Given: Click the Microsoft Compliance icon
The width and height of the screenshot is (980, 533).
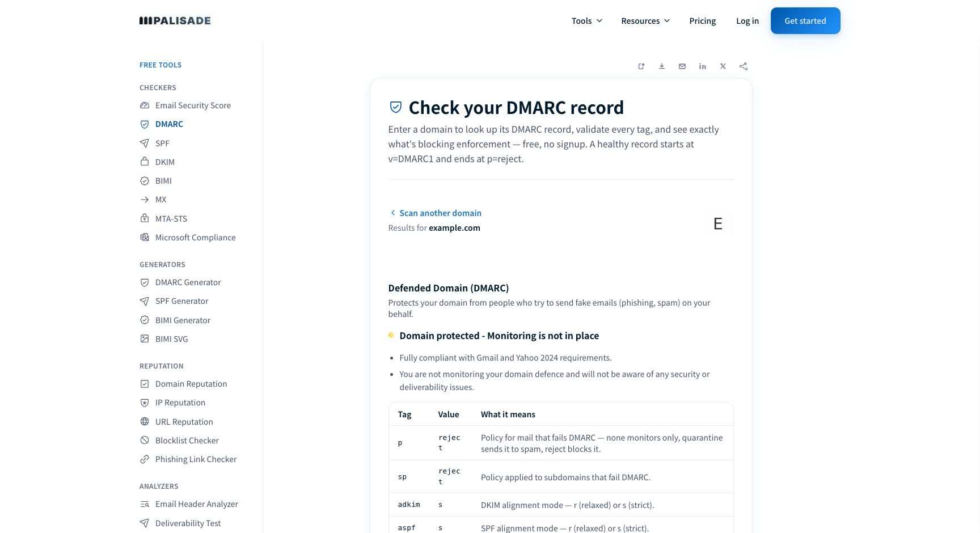Looking at the screenshot, I should tap(145, 237).
